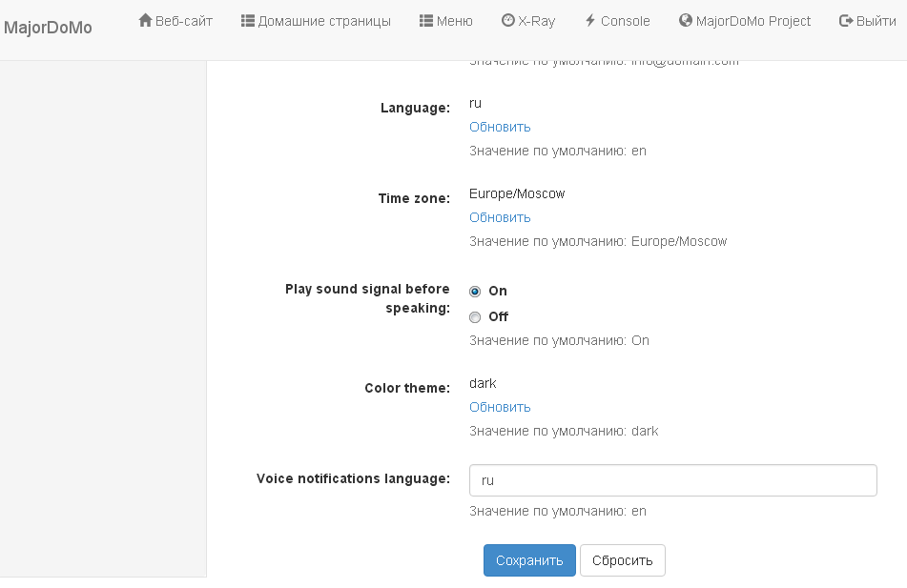Open the X-Ray navigation item
Screen dimensions: 907x588
[536, 21]
